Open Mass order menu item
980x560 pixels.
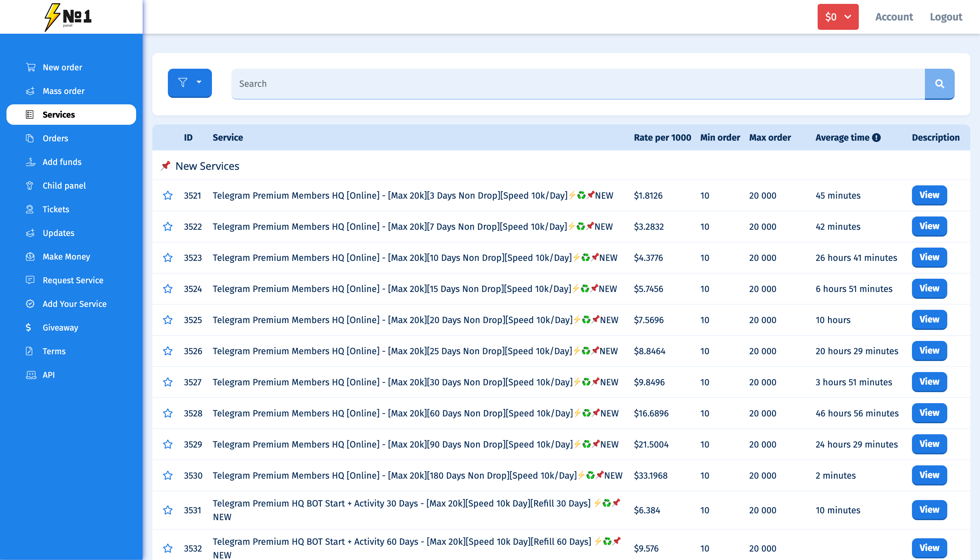64,91
